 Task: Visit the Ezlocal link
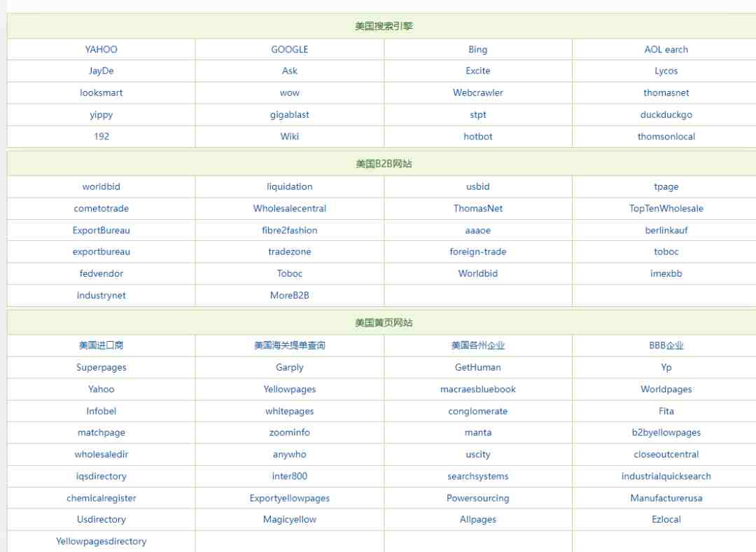tap(666, 519)
